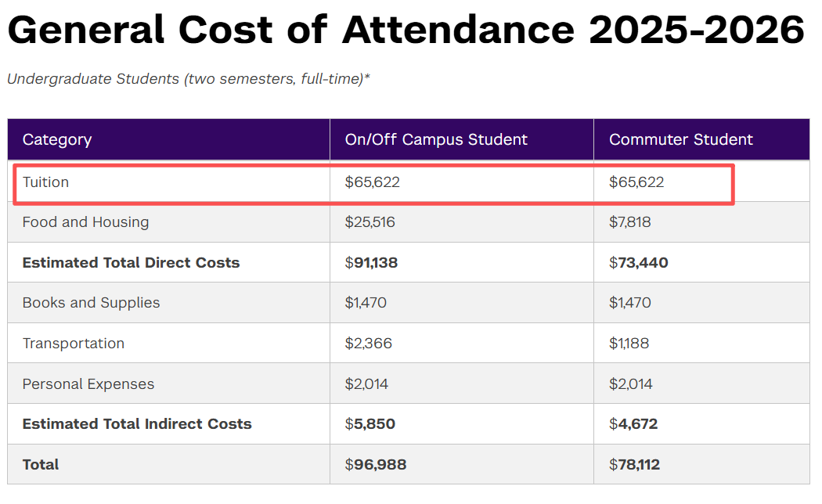Select the $78,112 commuter total
The width and height of the screenshot is (822, 504).
(x=634, y=465)
